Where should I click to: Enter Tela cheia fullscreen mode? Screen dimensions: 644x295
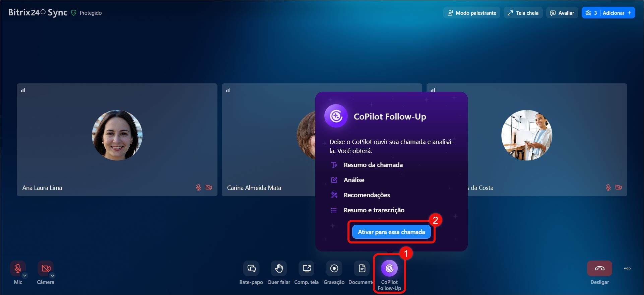(523, 13)
